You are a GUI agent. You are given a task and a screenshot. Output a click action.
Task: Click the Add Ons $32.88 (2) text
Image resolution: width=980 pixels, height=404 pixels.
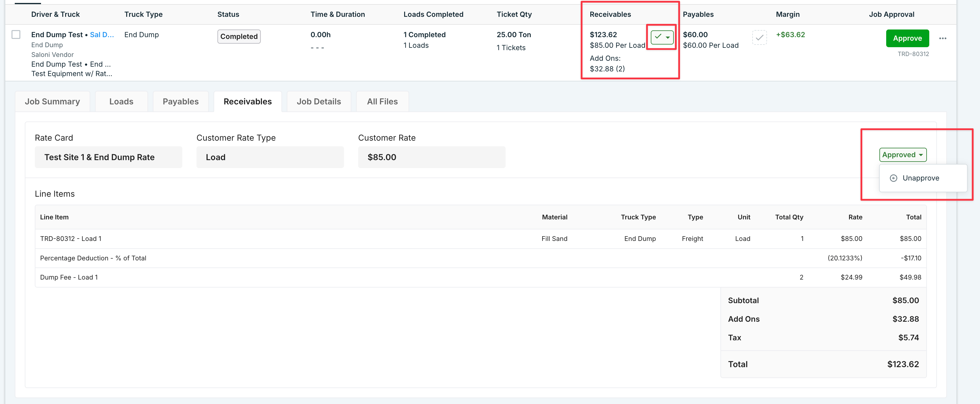(x=607, y=63)
